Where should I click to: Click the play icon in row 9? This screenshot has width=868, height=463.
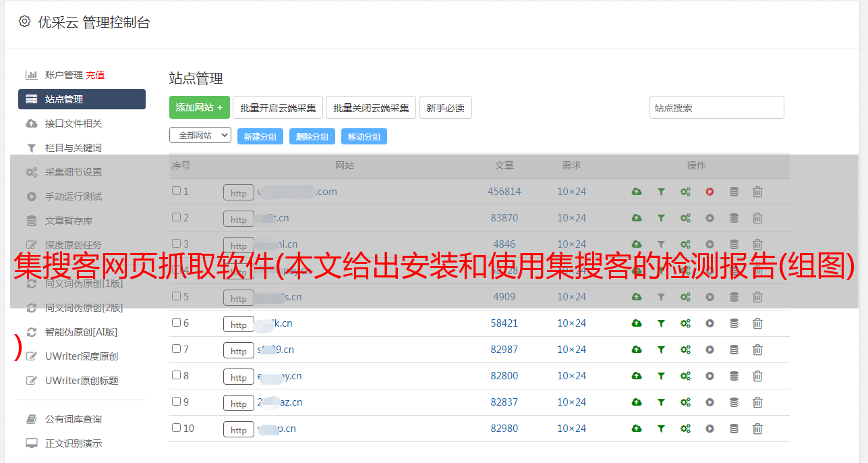(x=710, y=402)
